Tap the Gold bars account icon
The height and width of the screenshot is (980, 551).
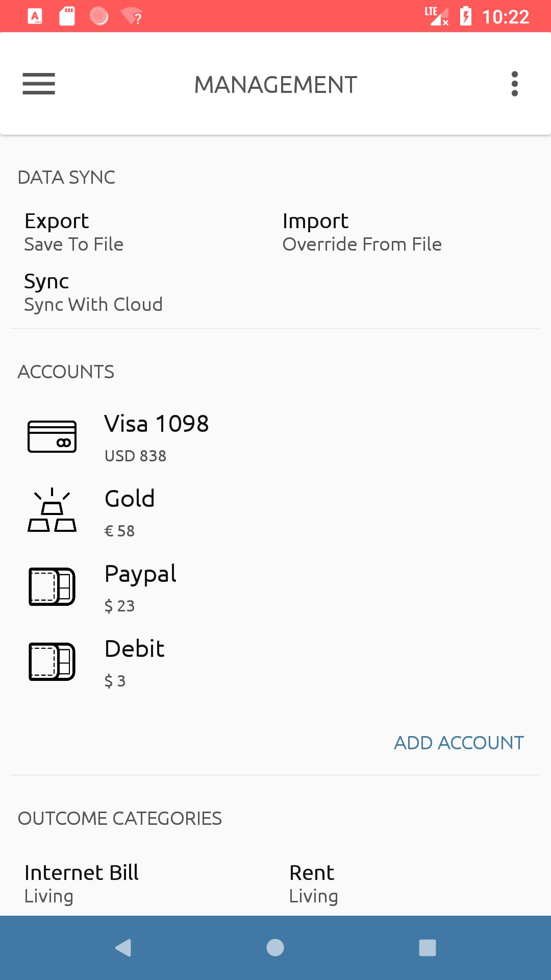click(x=52, y=510)
